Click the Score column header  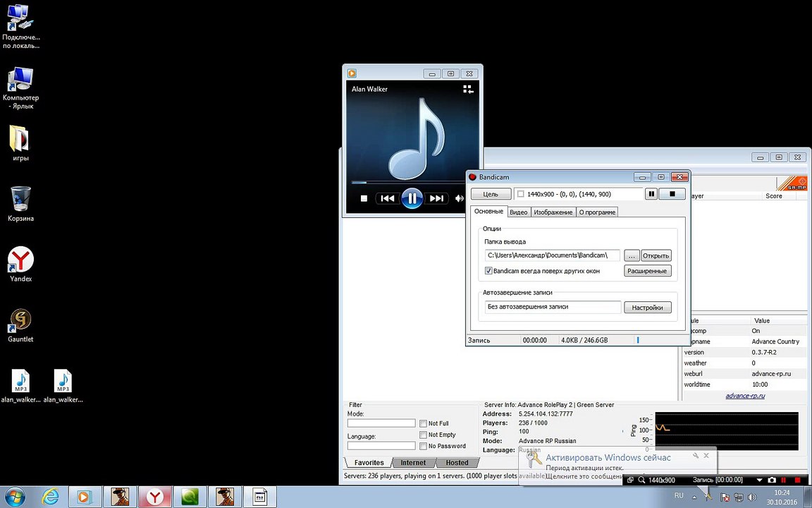(774, 196)
